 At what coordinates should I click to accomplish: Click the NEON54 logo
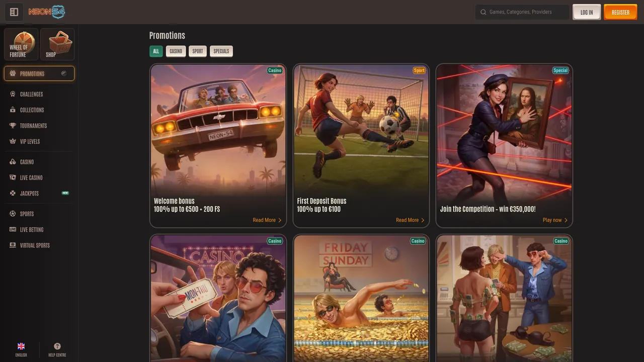(47, 12)
